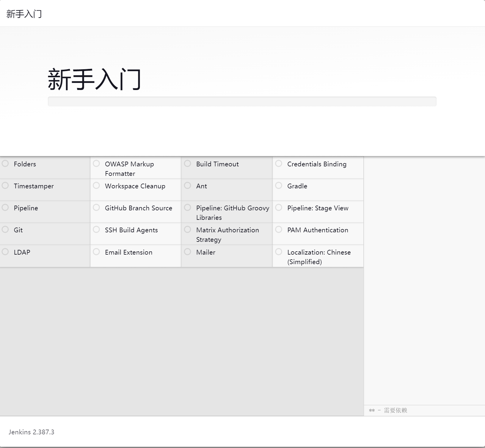This screenshot has width=485, height=448.
Task: Click the Email Extension plugin name
Action: (x=129, y=252)
